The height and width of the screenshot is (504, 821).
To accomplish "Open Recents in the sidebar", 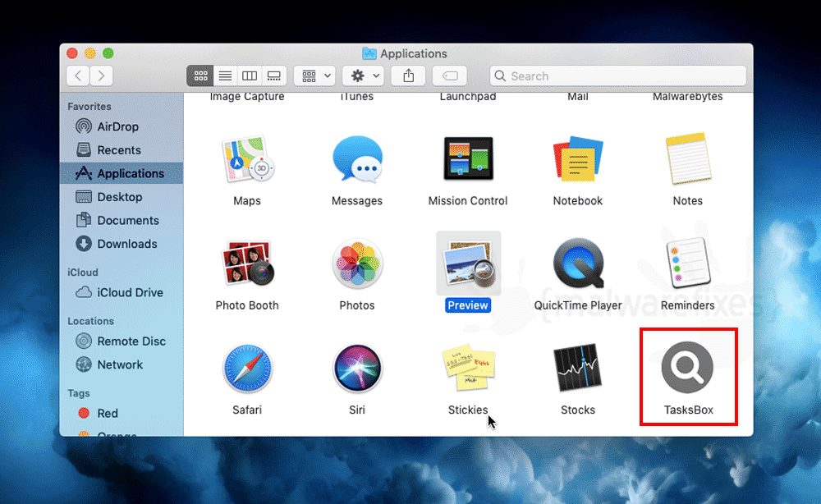I will (122, 150).
